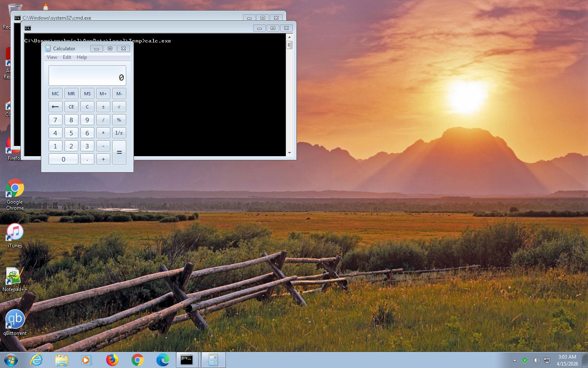This screenshot has height=368, width=588.
Task: Open the Calculator Edit menu
Action: [67, 57]
